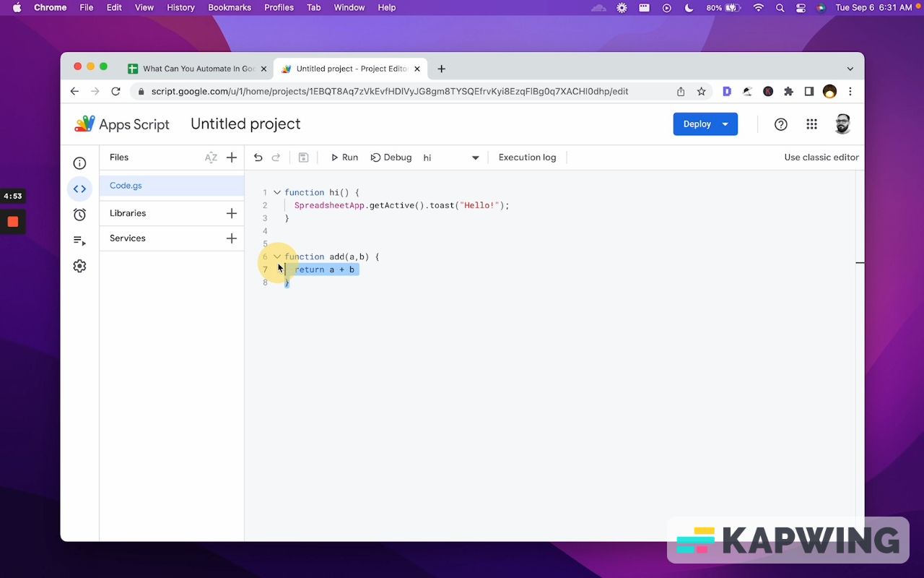Sort files alphabetically with AZ icon
The height and width of the screenshot is (578, 924).
click(211, 158)
